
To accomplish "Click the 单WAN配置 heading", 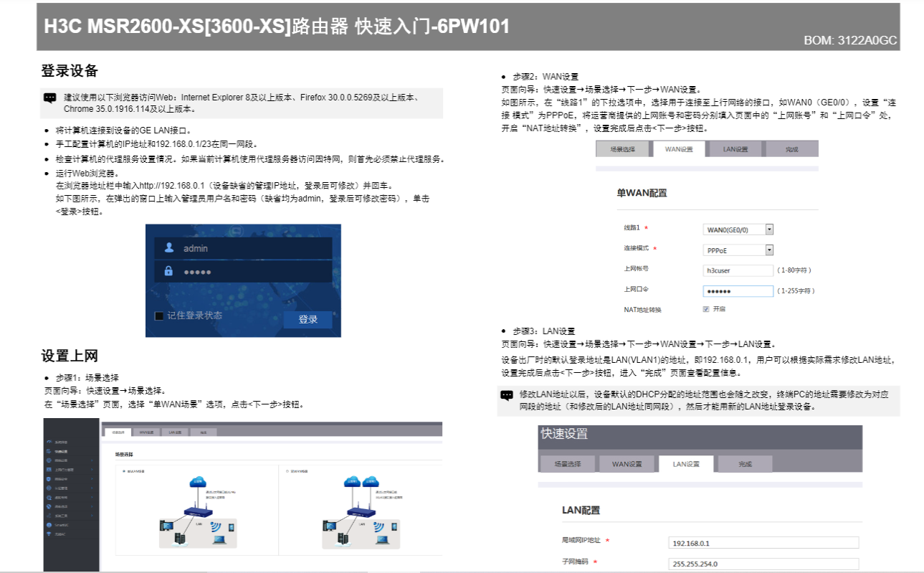I will (642, 193).
